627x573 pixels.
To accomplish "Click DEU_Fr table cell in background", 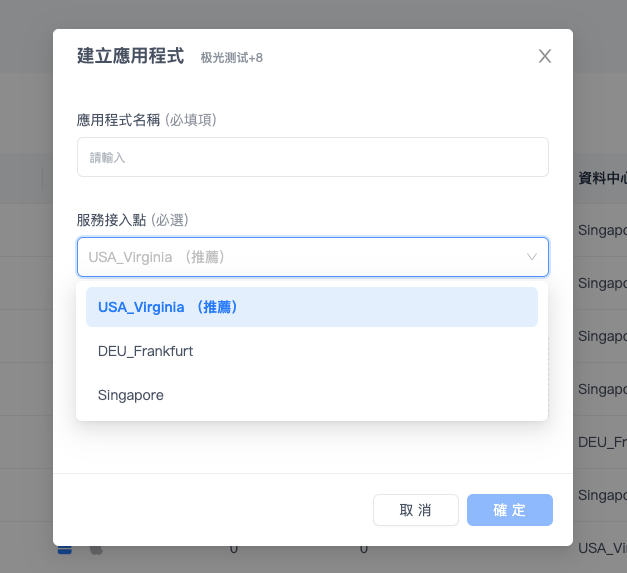I will 602,442.
